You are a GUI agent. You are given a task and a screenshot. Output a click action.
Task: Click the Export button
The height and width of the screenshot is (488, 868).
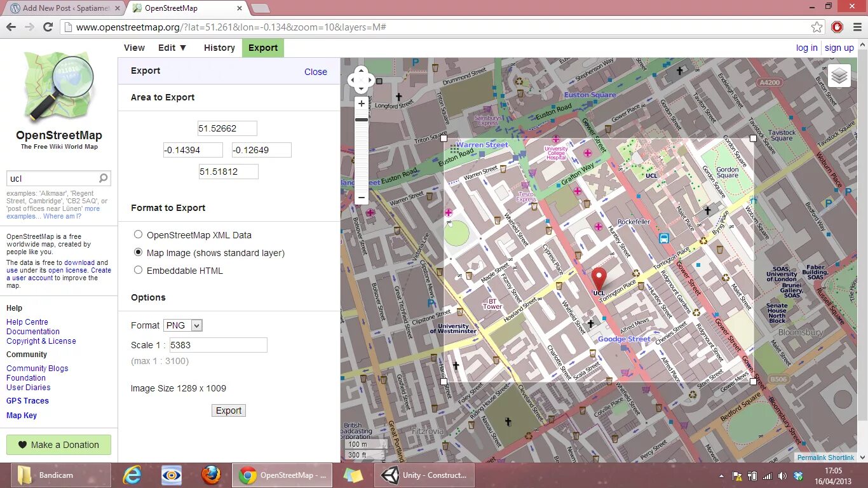pos(229,410)
